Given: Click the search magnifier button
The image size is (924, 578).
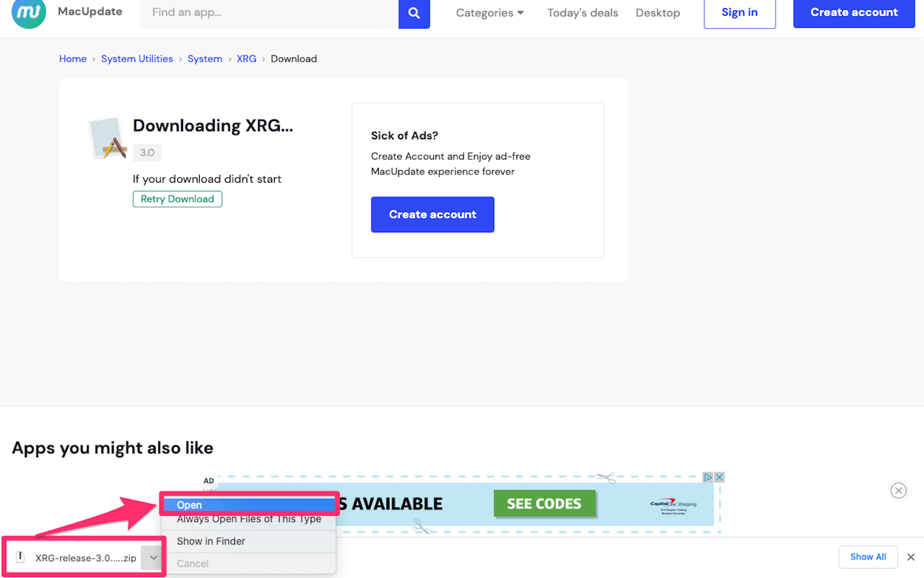Looking at the screenshot, I should coord(414,13).
